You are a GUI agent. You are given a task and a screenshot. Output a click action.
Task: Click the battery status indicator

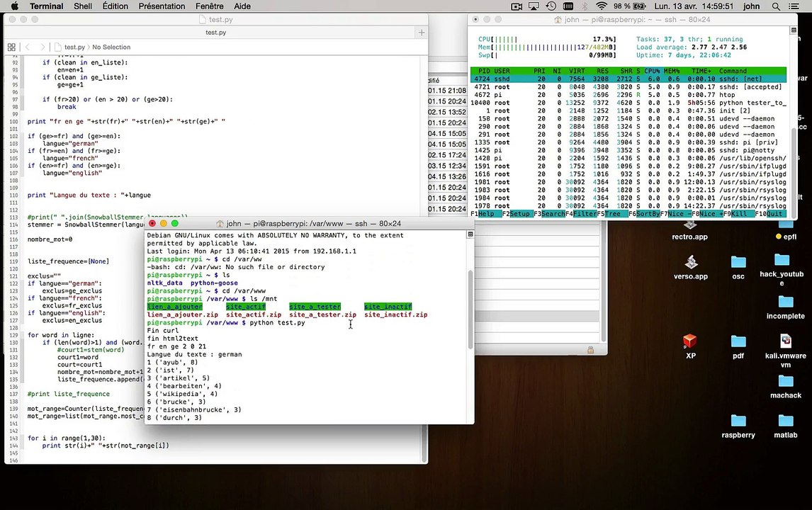pyautogui.click(x=638, y=6)
